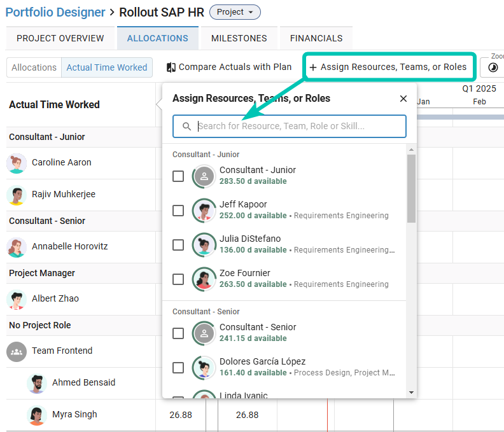
Task: Click the Q1 2025 timeline header
Action: click(x=479, y=88)
